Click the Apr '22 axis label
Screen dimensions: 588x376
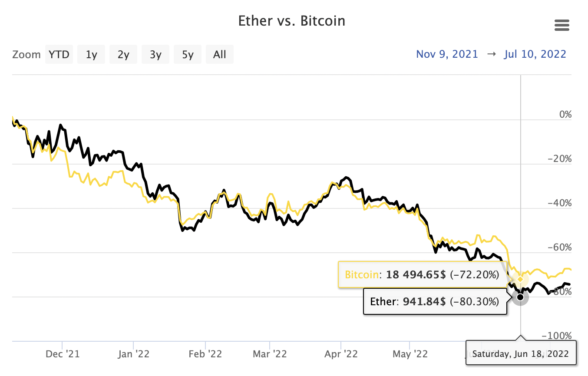point(341,354)
